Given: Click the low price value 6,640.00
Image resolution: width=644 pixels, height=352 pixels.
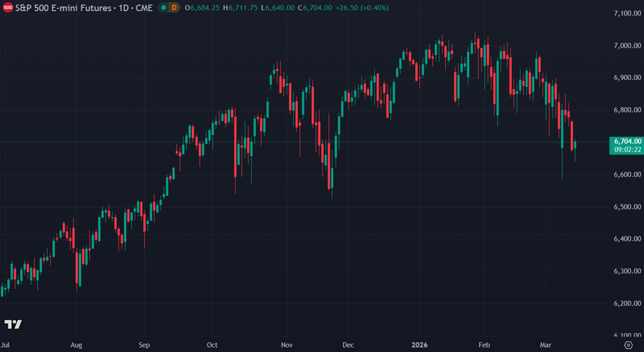Looking at the screenshot, I should coord(280,8).
